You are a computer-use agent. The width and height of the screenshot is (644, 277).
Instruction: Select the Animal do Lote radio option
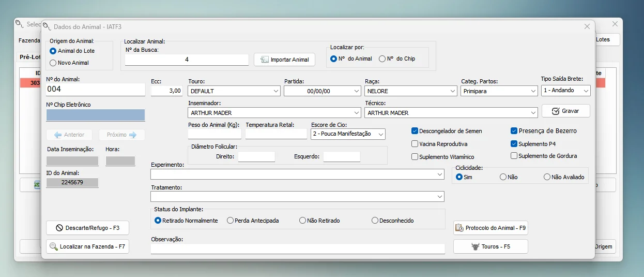(x=72, y=51)
